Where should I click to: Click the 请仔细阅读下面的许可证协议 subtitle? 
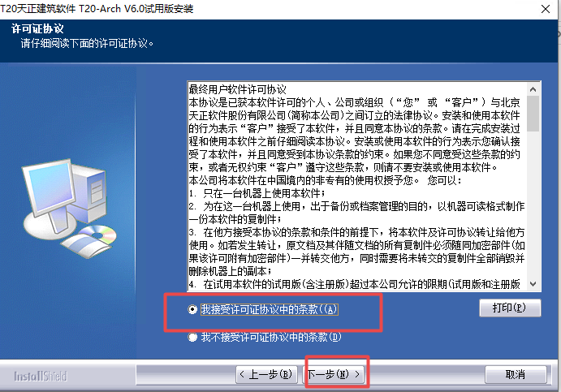[87, 44]
